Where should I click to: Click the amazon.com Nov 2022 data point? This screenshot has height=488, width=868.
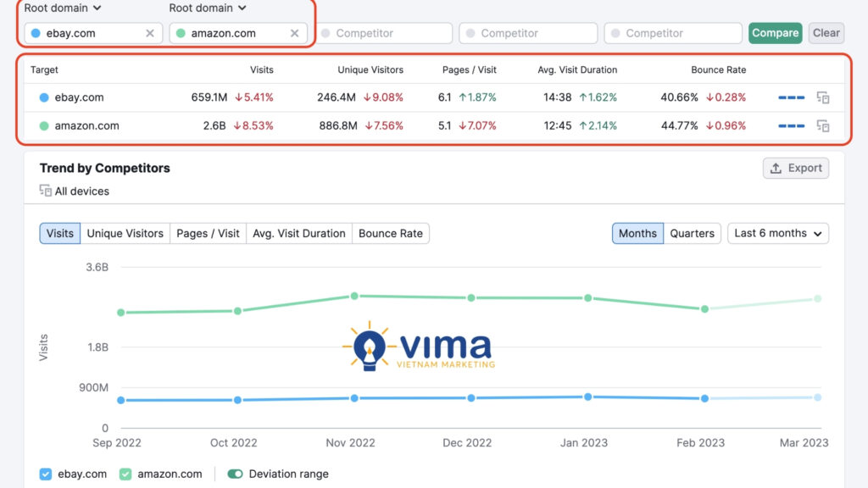354,296
